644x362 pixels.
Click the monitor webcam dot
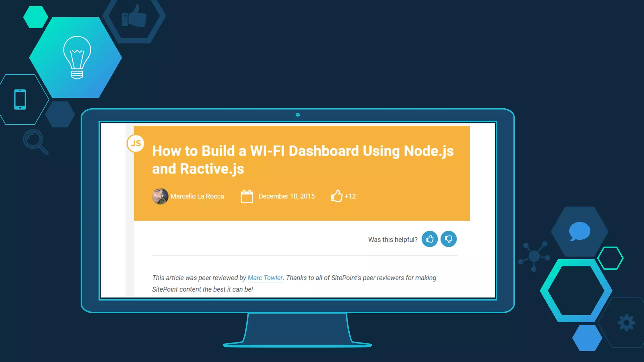(x=298, y=115)
